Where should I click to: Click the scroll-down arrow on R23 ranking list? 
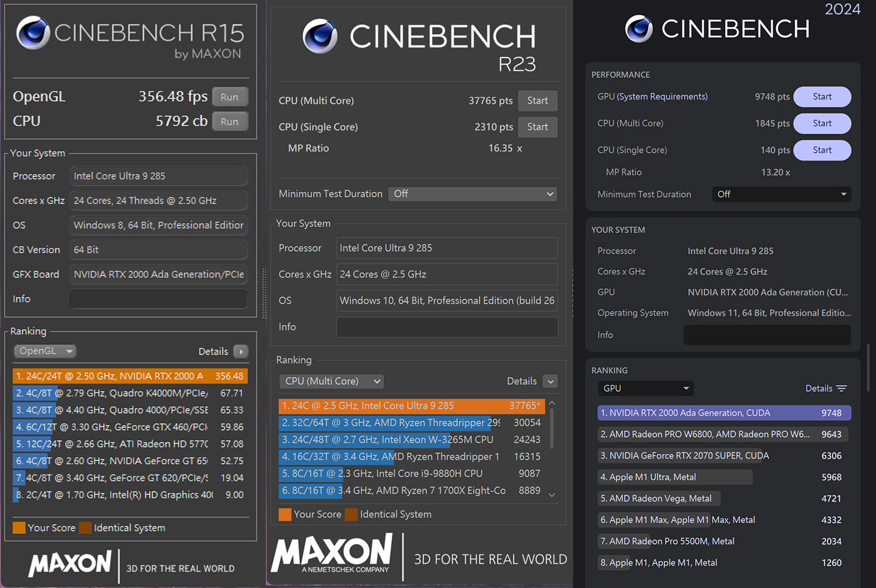tap(552, 494)
